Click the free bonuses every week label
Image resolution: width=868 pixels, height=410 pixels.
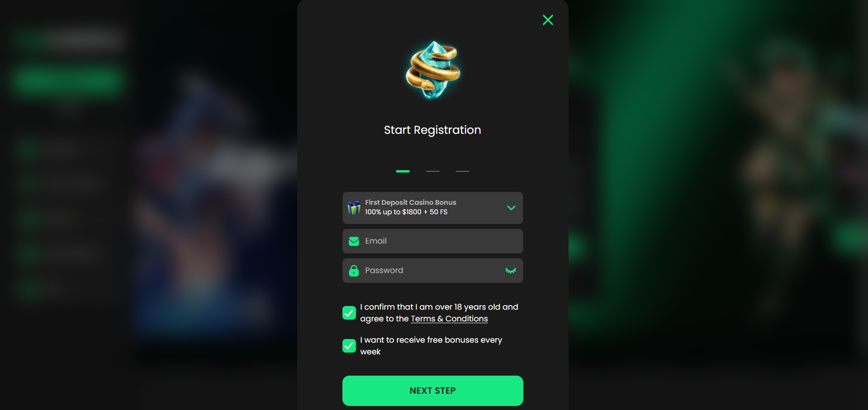[431, 346]
